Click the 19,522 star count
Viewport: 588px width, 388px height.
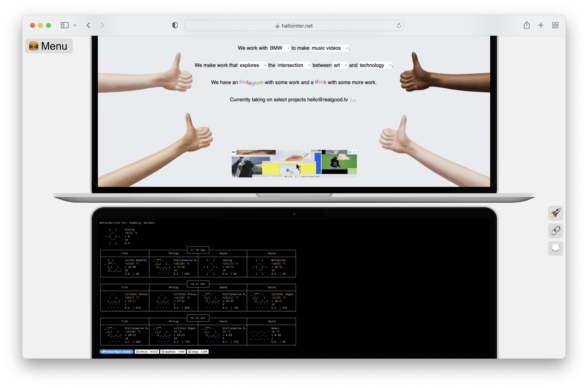tap(154, 352)
